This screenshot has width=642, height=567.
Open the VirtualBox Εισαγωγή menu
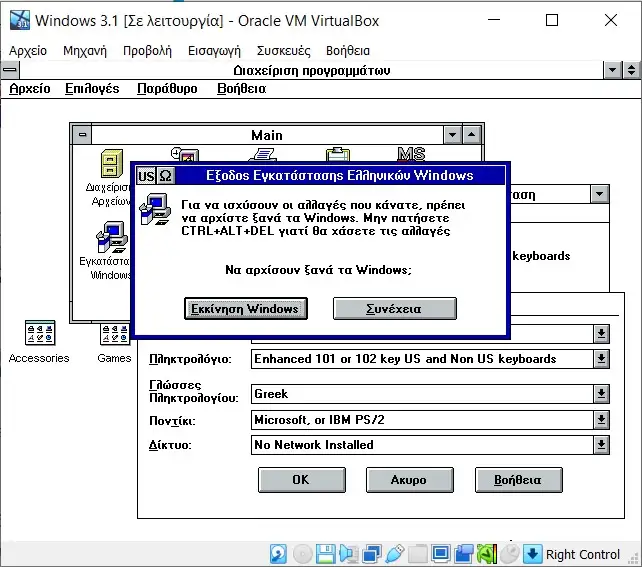tap(214, 51)
